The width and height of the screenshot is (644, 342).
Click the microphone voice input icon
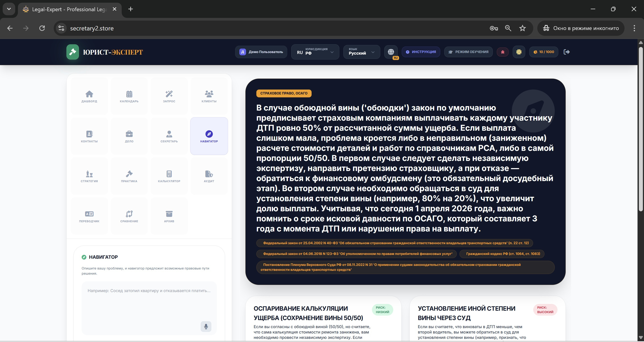[206, 326]
